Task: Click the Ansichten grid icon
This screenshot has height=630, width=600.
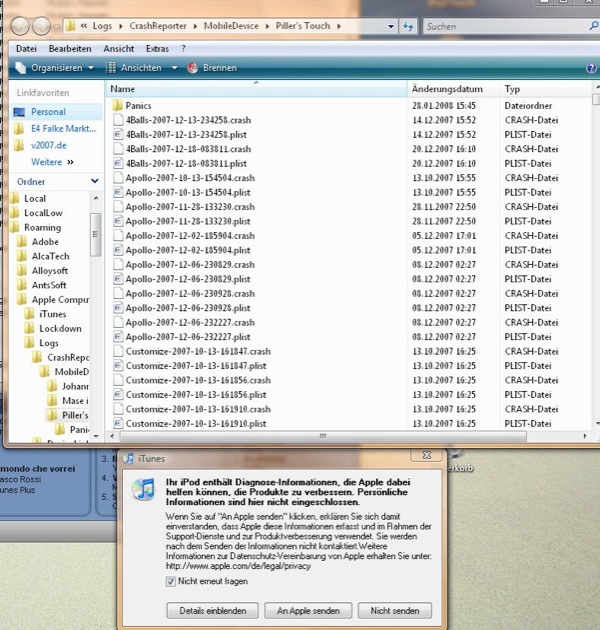Action: point(111,68)
